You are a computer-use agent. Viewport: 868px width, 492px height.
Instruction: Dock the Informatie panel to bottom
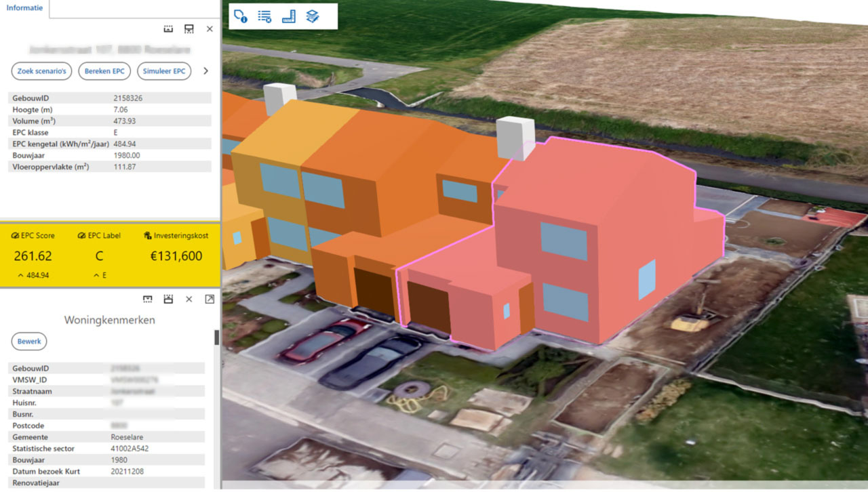[189, 29]
